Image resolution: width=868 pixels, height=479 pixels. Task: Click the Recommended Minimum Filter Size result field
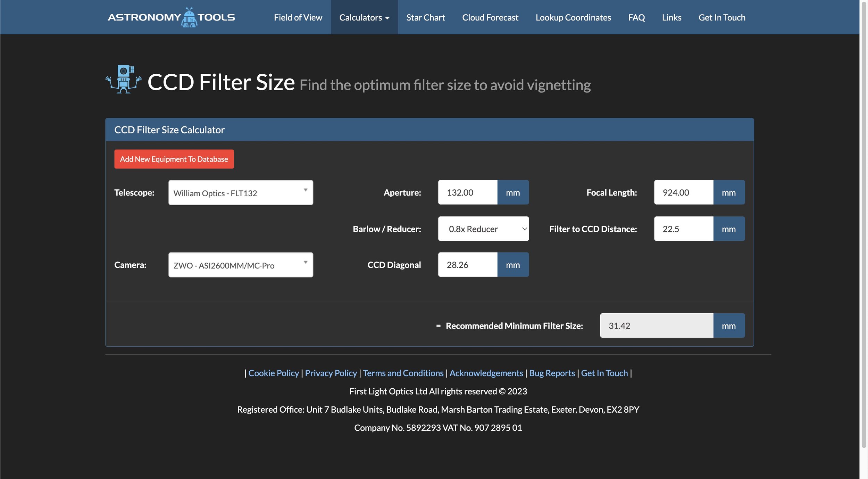[x=657, y=325]
